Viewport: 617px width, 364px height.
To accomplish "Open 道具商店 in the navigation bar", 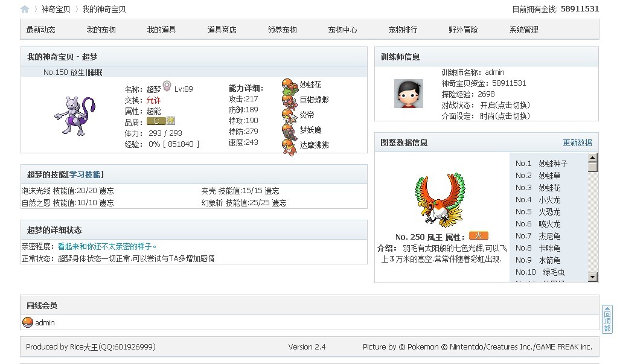I will coord(222,30).
